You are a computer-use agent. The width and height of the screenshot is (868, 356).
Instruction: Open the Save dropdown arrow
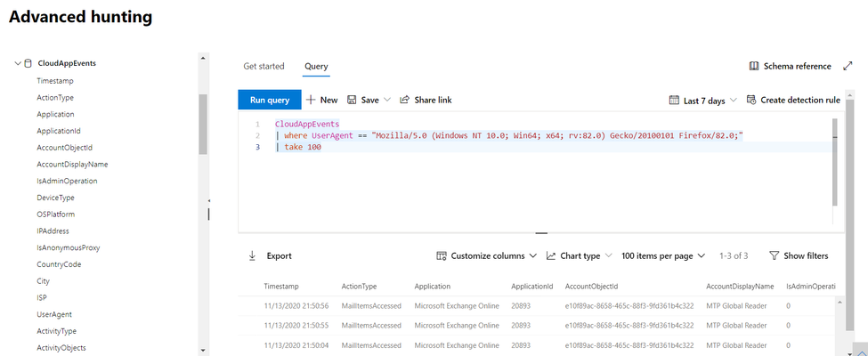tap(387, 100)
